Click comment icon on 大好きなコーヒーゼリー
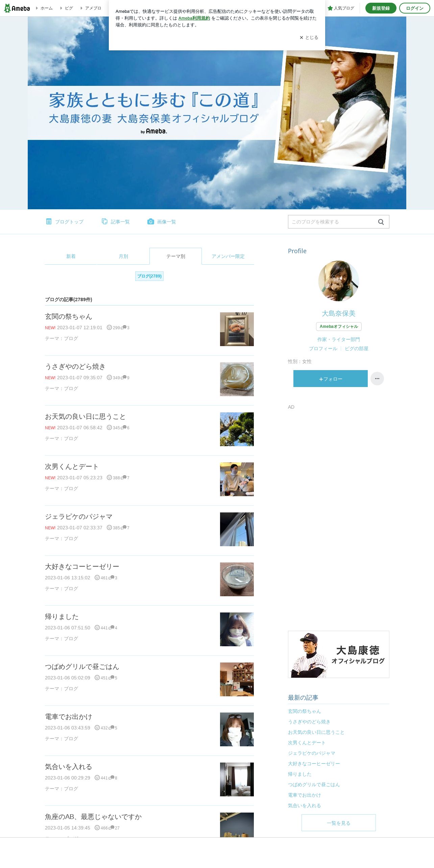The image size is (434, 868). pyautogui.click(x=112, y=577)
